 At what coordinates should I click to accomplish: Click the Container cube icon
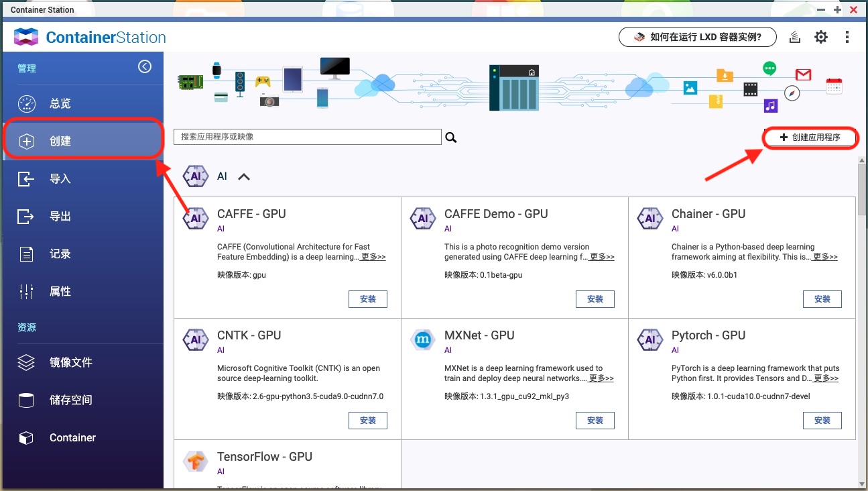[26, 438]
